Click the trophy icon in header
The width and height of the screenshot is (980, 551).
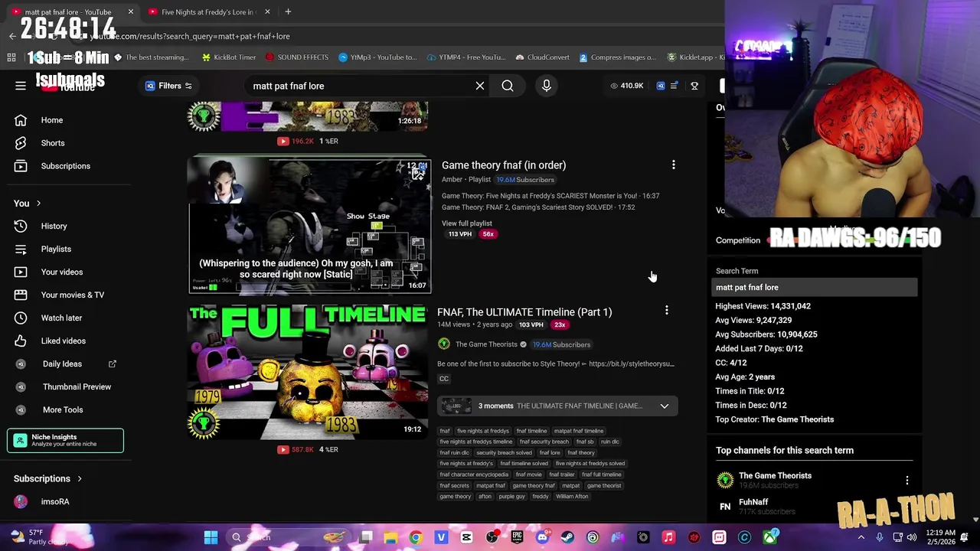point(694,86)
